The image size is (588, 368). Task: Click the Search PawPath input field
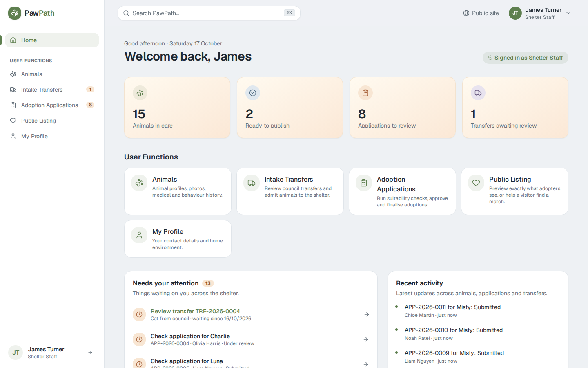[209, 13]
